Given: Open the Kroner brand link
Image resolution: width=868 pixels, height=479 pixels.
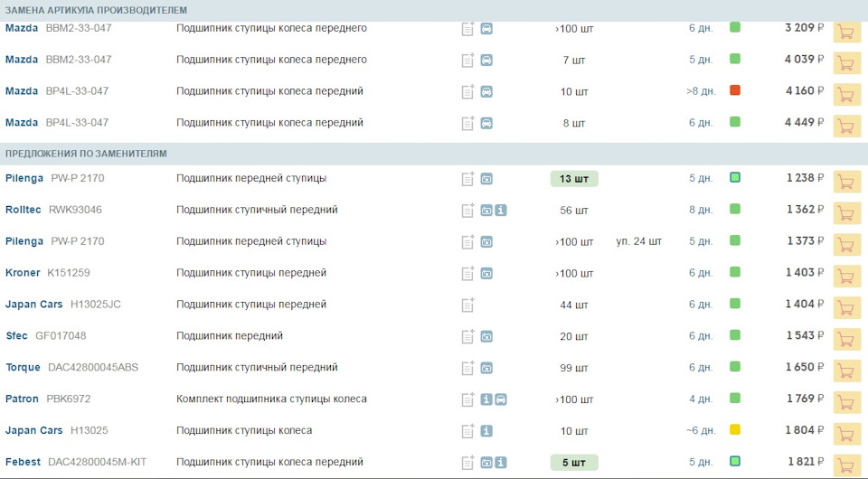Looking at the screenshot, I should tap(22, 273).
